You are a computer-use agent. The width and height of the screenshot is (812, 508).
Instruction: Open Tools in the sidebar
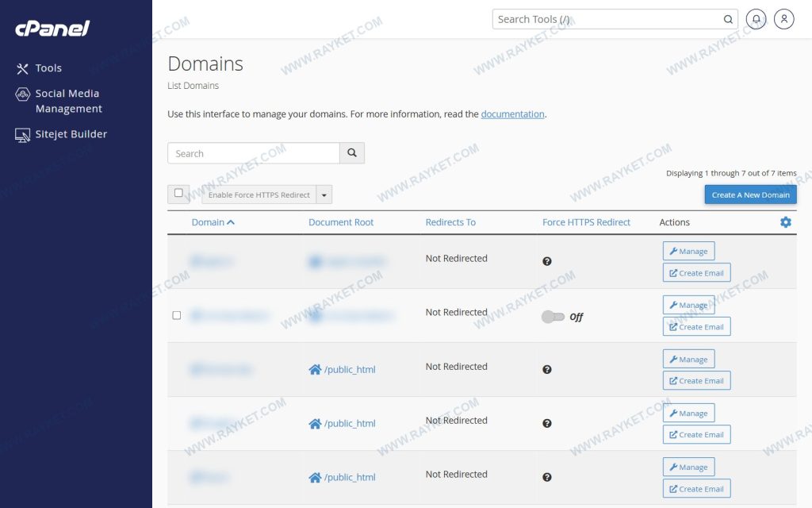pyautogui.click(x=48, y=68)
